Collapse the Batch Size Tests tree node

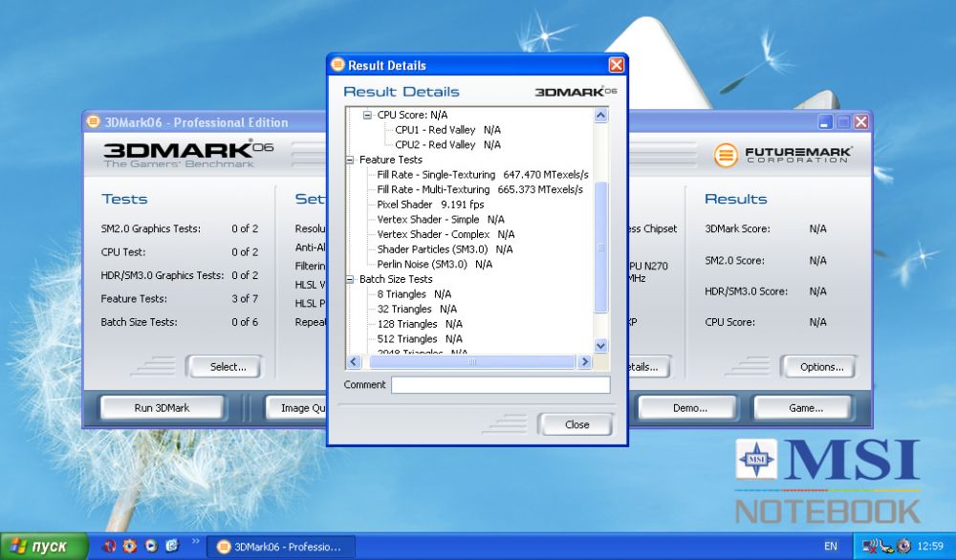coord(350,279)
